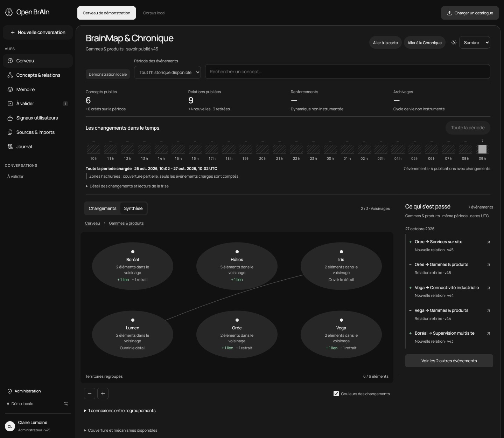The image size is (504, 438).
Task: Click Claire Lemoine profile name
Action: pos(33,423)
